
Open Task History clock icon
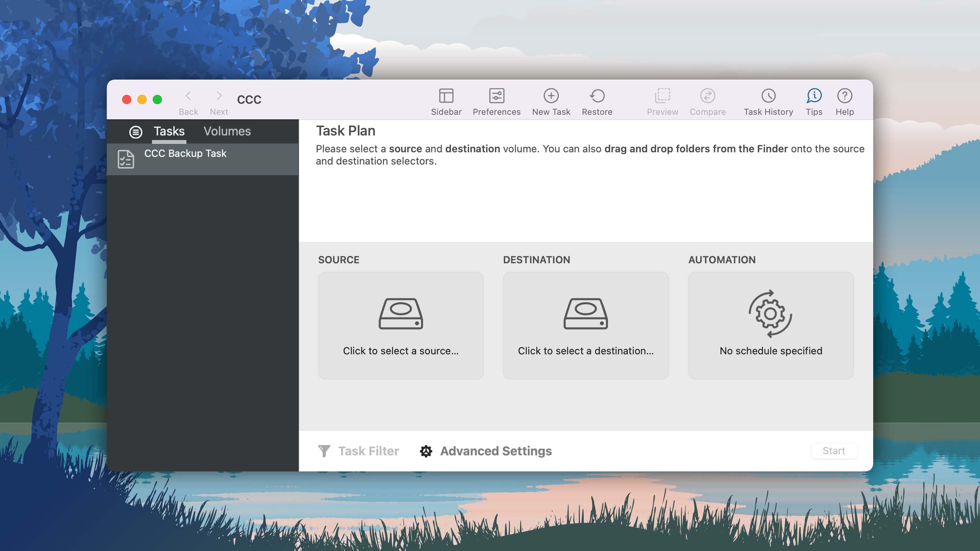coord(768,96)
